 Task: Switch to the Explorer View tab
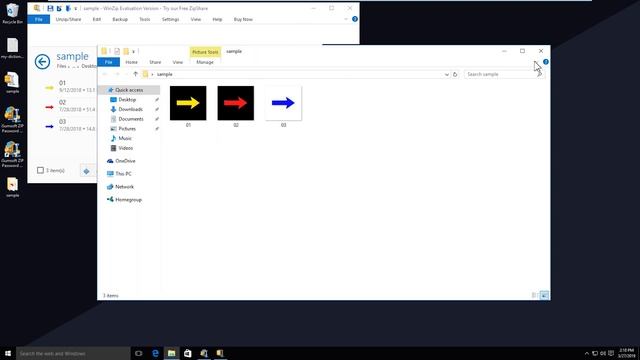tap(178, 62)
